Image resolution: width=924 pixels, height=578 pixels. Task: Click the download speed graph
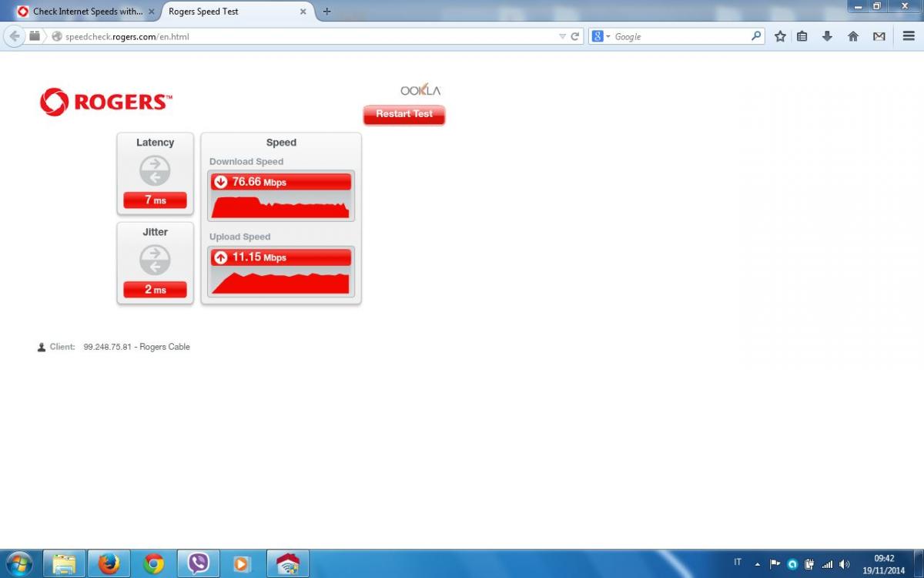(x=281, y=207)
